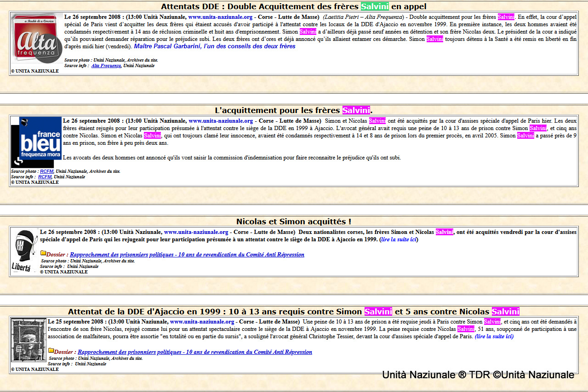
Task: Open unita-naziunale.org link in 25 septembre article
Action: [202, 322]
